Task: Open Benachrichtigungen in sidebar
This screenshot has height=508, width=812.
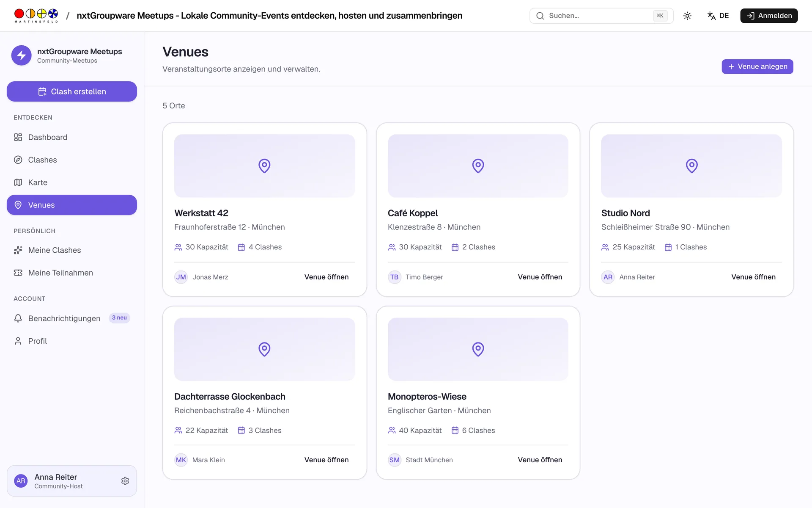Action: 72,318
